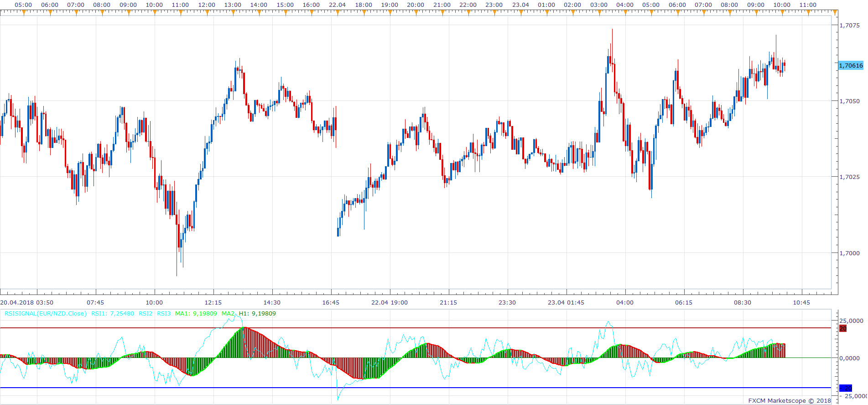The width and height of the screenshot is (868, 405).
Task: Click the 18:00 top time label
Action: click(364, 5)
